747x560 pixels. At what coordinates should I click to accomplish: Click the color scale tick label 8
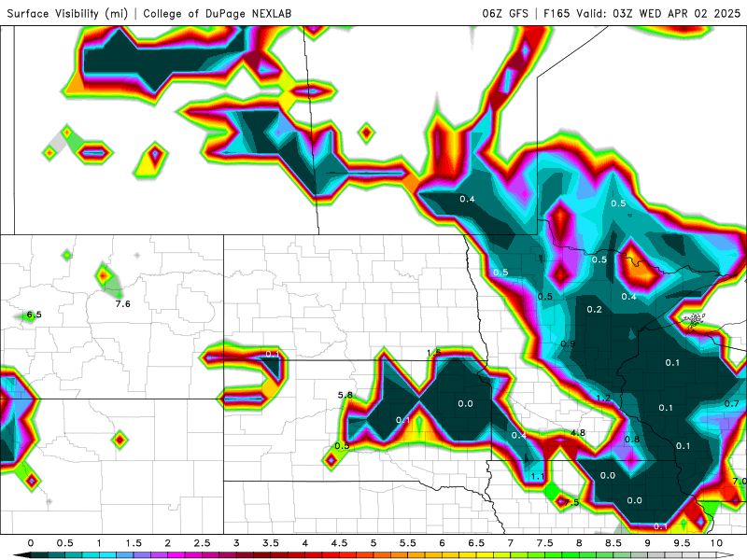tap(579, 543)
